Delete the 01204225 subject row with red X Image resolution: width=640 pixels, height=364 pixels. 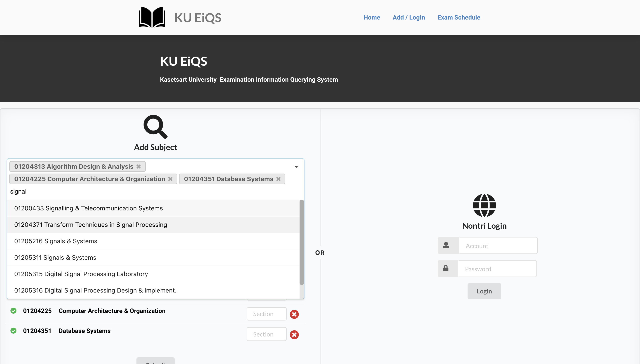tap(294, 314)
